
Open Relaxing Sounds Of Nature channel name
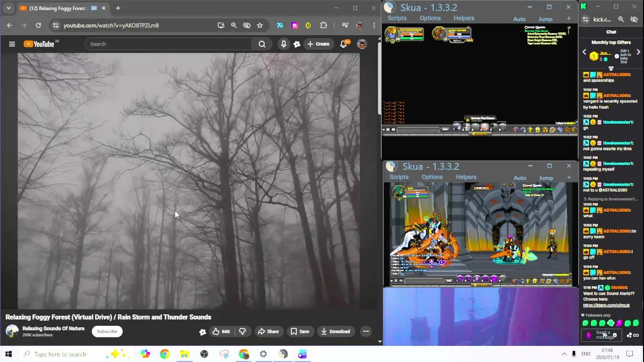53,328
